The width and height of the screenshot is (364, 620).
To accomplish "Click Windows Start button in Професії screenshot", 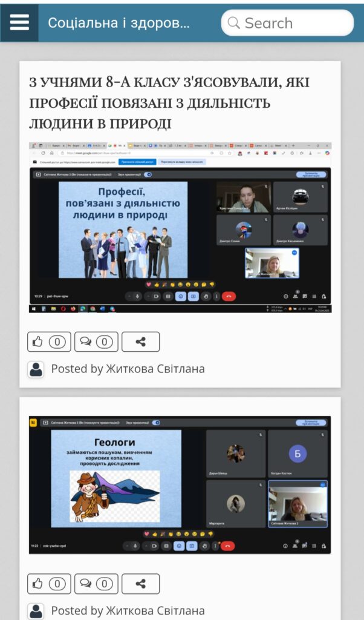I will click(33, 309).
